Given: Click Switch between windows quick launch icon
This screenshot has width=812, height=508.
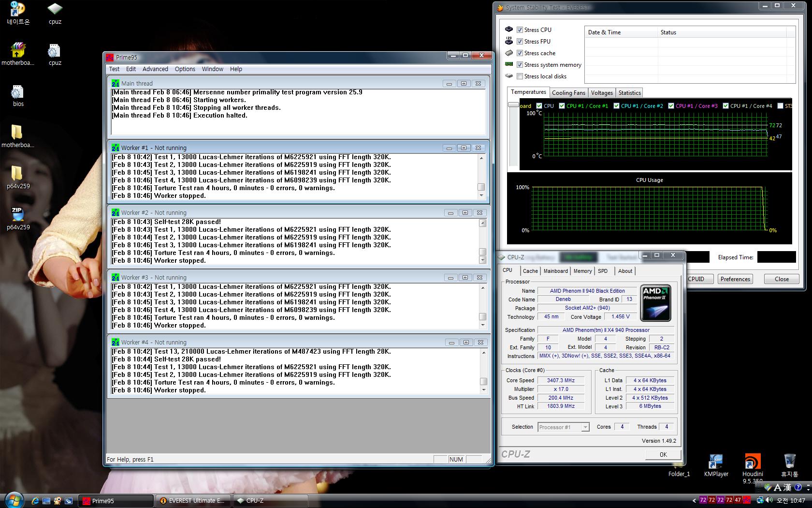Looking at the screenshot, I should [x=69, y=501].
